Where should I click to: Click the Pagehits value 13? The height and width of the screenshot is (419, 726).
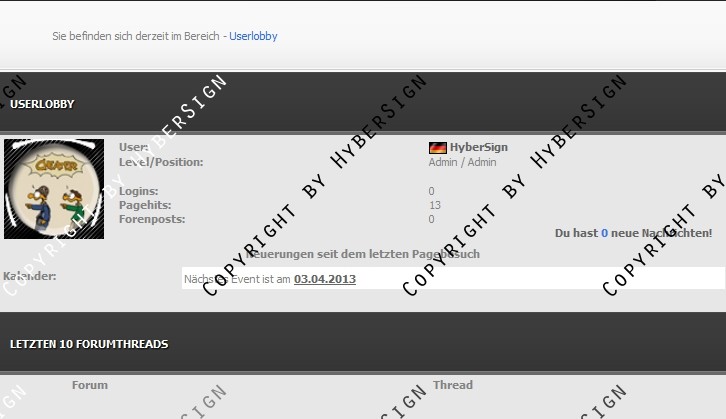[434, 205]
